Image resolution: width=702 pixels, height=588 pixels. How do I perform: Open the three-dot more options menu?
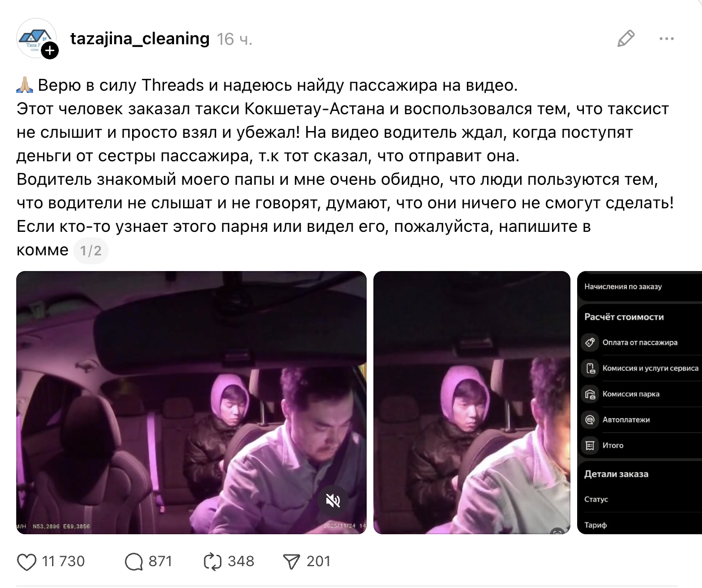[667, 39]
